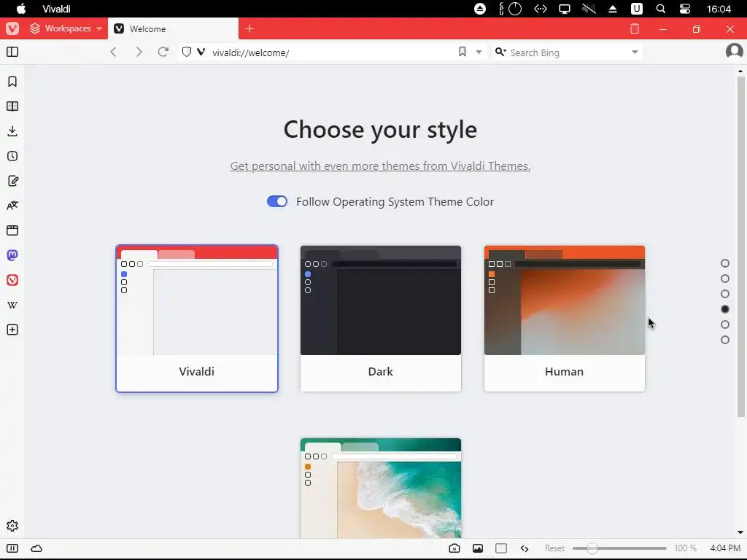
Task: Open a new tab
Action: pyautogui.click(x=249, y=28)
